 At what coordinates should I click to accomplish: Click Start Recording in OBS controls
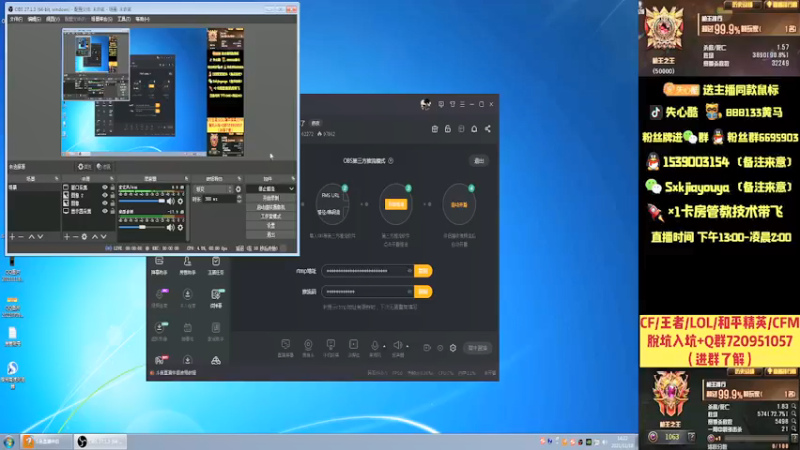pos(270,198)
